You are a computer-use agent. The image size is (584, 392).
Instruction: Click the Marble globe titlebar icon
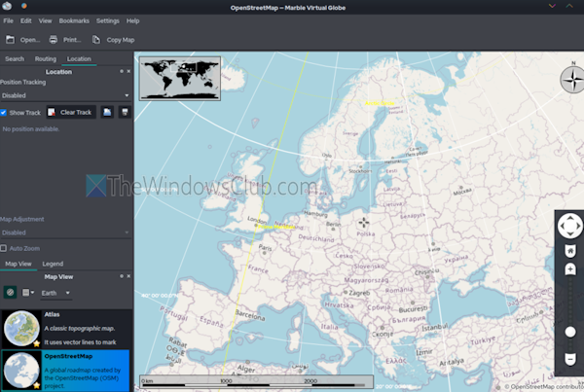click(7, 6)
